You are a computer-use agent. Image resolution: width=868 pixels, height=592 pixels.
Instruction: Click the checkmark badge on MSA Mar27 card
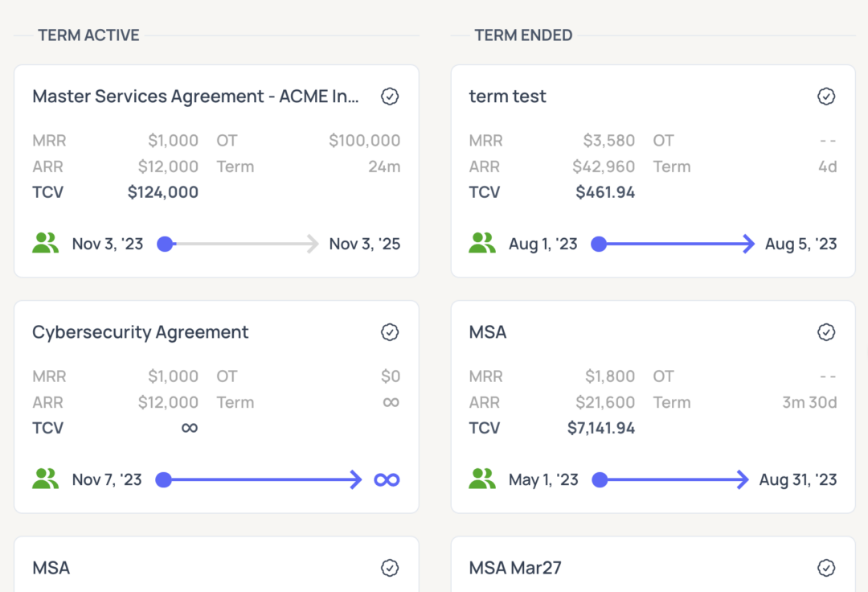[826, 568]
